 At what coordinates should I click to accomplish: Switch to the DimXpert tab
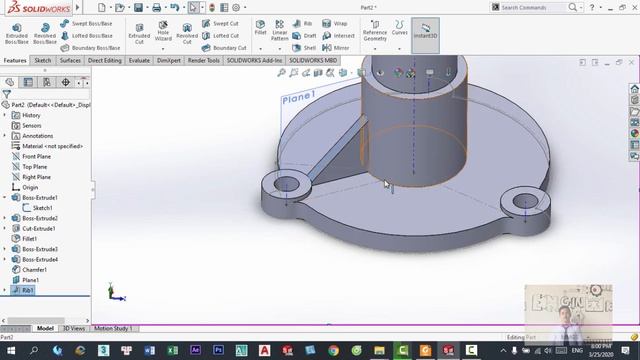[x=169, y=60]
